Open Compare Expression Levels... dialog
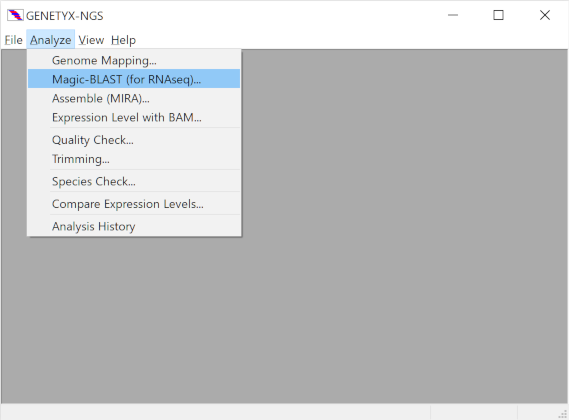 [134, 204]
